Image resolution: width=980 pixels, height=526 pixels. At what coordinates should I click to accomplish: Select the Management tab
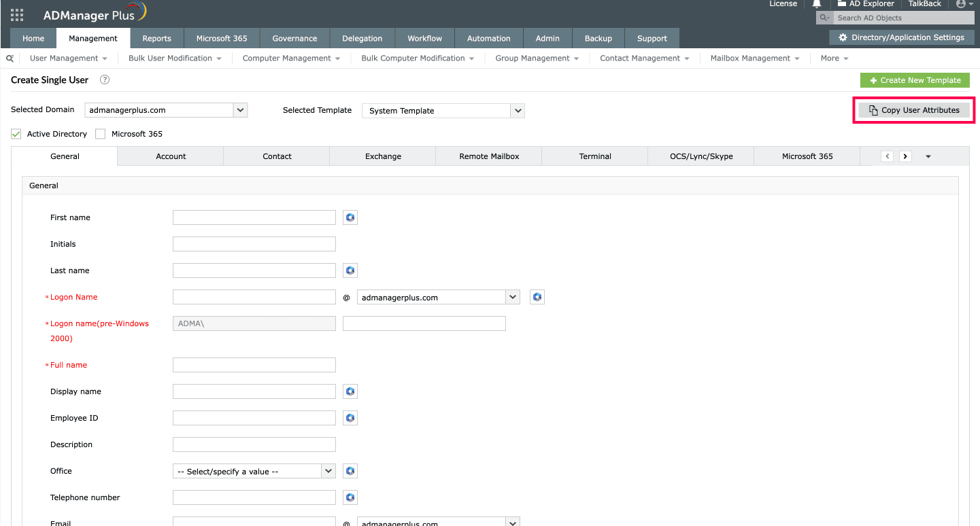93,38
